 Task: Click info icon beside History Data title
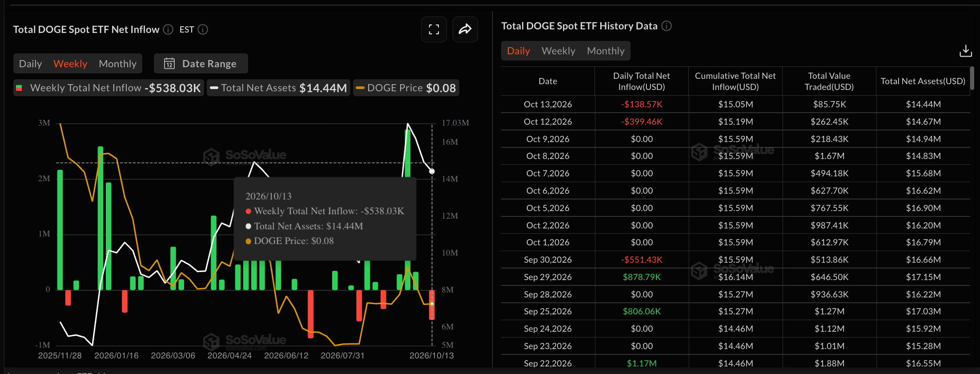tap(667, 26)
